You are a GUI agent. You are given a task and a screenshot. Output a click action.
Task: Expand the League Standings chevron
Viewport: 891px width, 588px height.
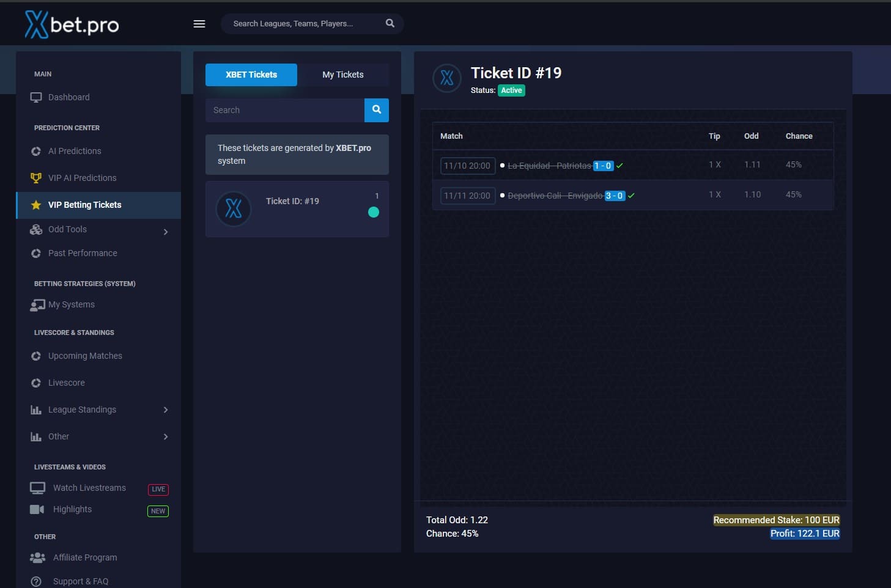click(x=166, y=410)
